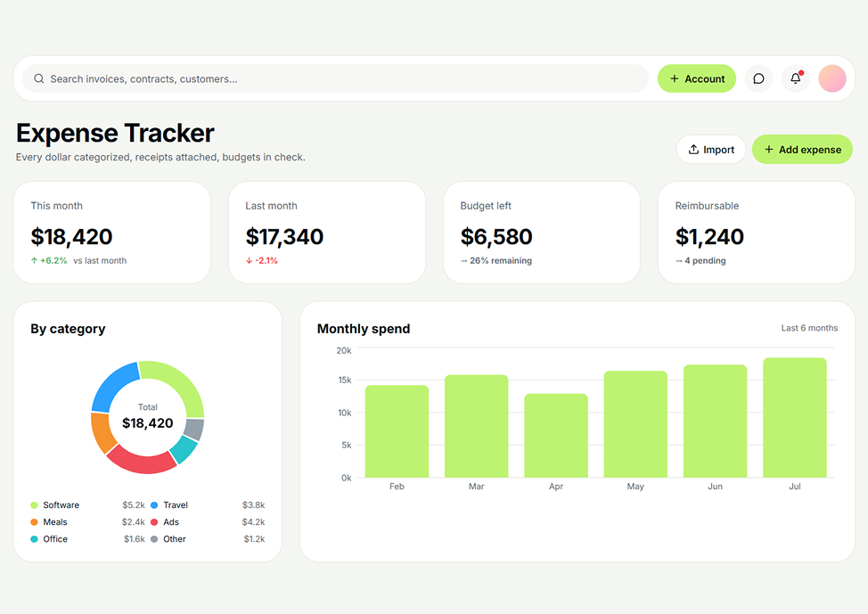The height and width of the screenshot is (614, 868).
Task: Open the Last month card
Action: [326, 233]
